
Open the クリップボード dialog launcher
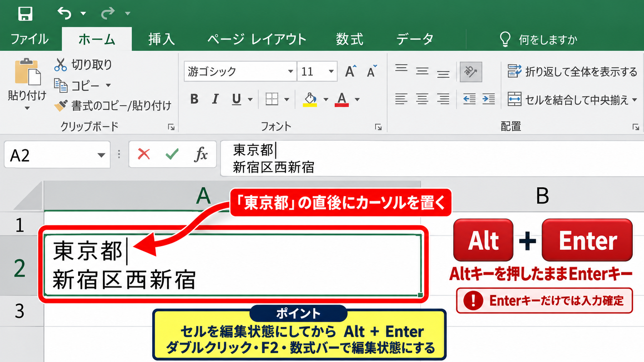coord(171,127)
